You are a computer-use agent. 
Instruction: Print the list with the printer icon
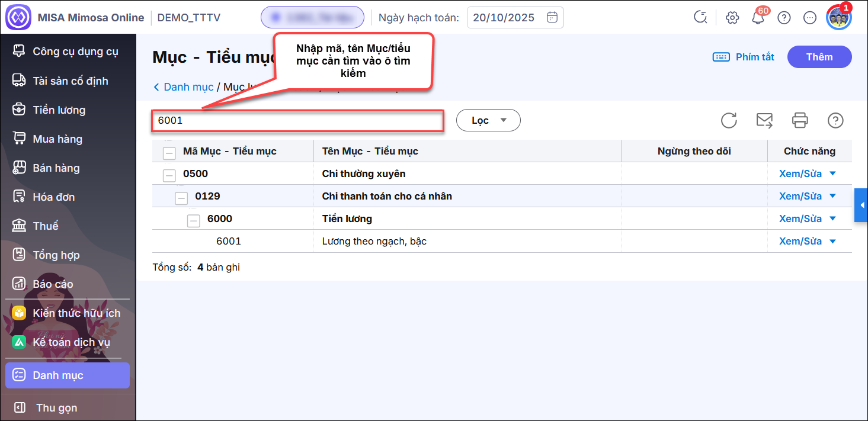[x=800, y=120]
